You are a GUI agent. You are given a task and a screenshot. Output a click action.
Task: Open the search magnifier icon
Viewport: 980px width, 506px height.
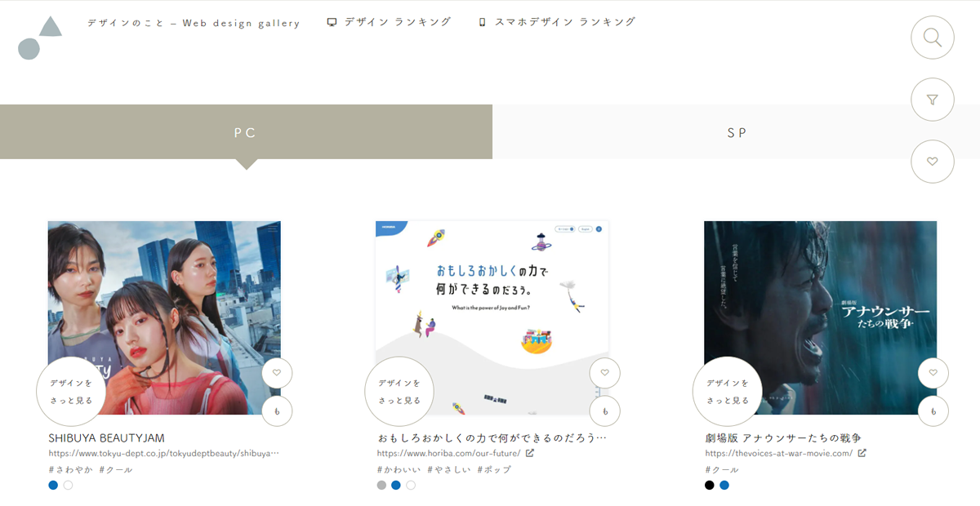click(x=933, y=38)
